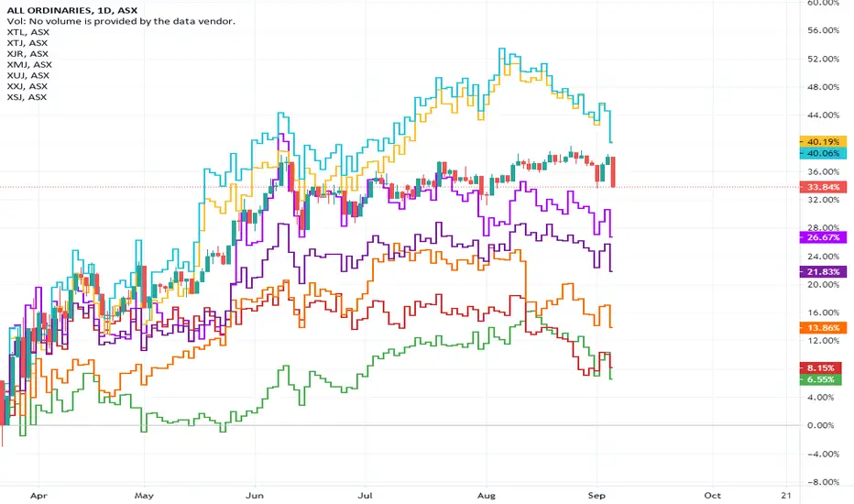Click the Oct marker on time axis
Image resolution: width=854 pixels, height=504 pixels.
pyautogui.click(x=712, y=495)
